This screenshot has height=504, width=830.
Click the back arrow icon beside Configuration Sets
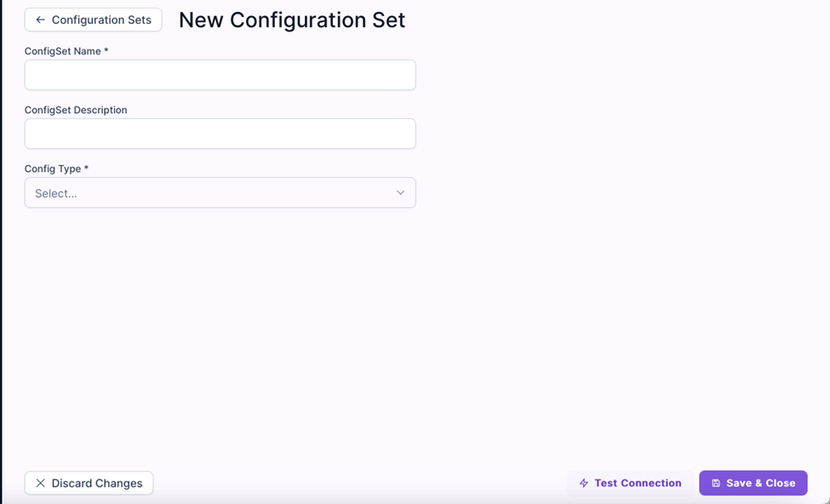pos(40,20)
